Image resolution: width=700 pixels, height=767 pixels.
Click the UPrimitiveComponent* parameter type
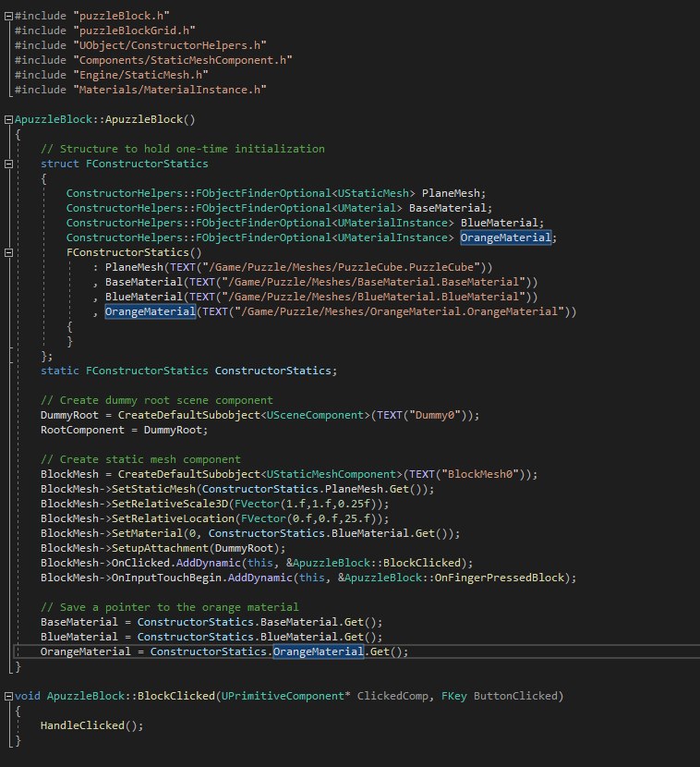pyautogui.click(x=286, y=696)
